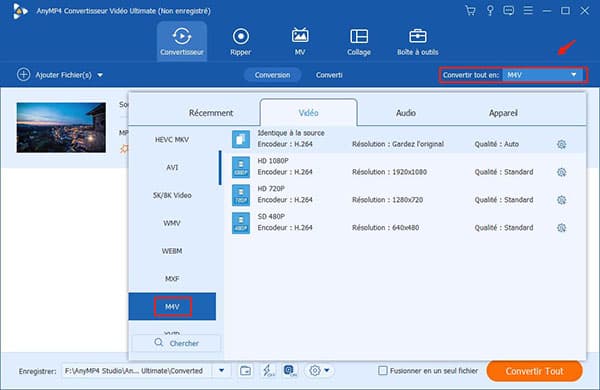
Task: Click the format list scrollbar
Action: pyautogui.click(x=220, y=168)
